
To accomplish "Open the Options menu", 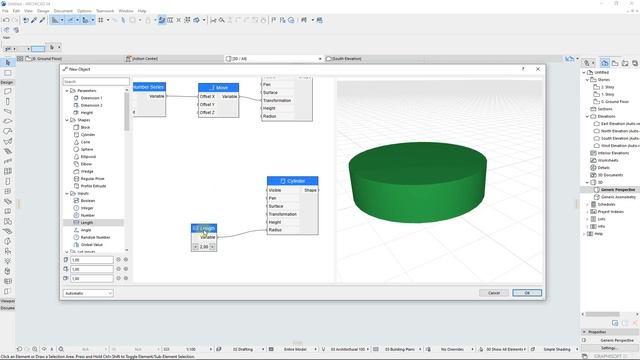I will click(84, 11).
